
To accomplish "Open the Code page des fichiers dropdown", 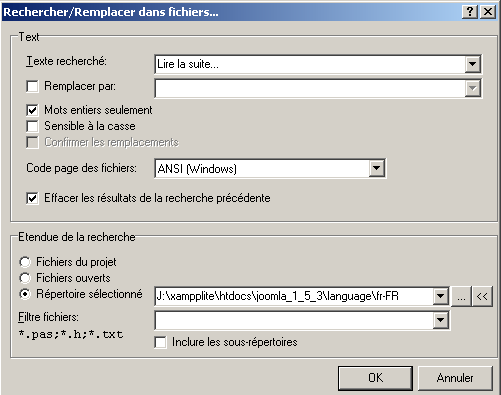I will tap(377, 168).
